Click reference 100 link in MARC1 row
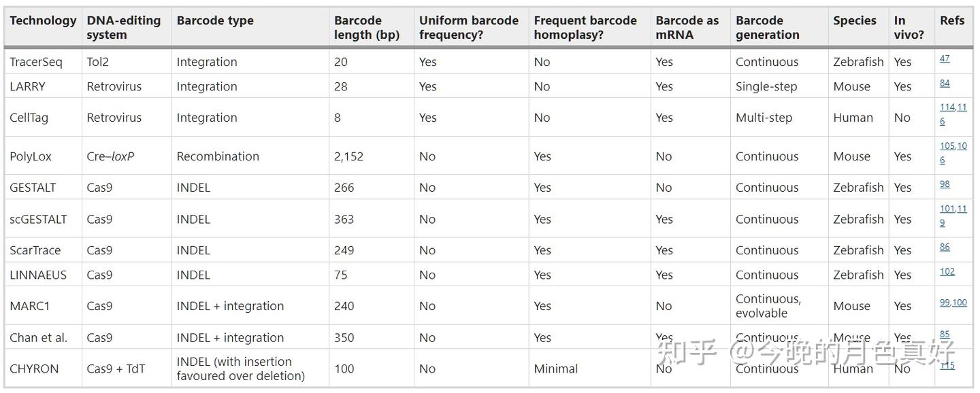This screenshot has height=393, width=980. point(960,303)
